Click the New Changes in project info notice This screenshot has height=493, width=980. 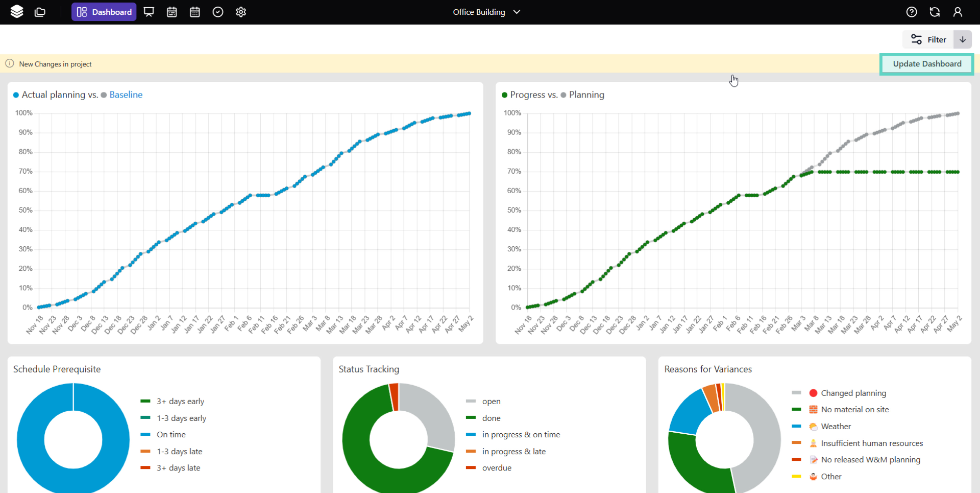click(x=55, y=64)
